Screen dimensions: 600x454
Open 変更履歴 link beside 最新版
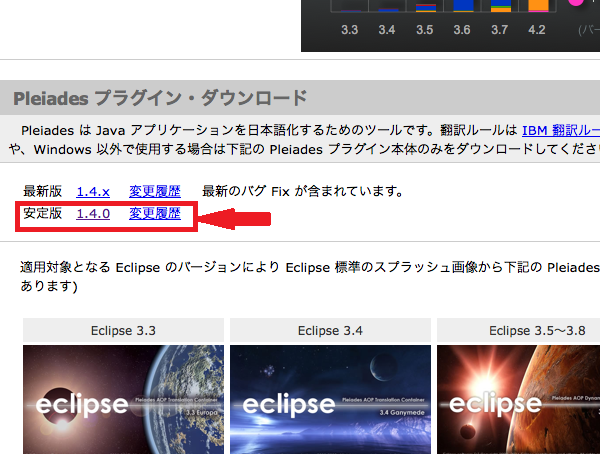[155, 191]
